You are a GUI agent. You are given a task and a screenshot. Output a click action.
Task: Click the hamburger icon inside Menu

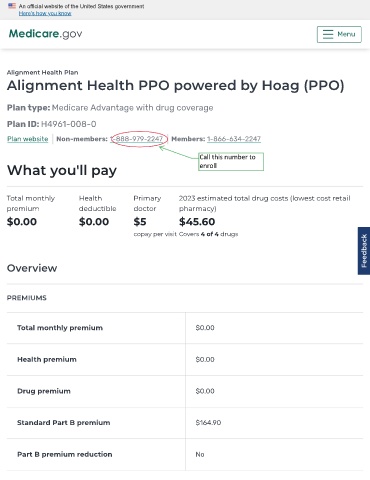click(328, 34)
